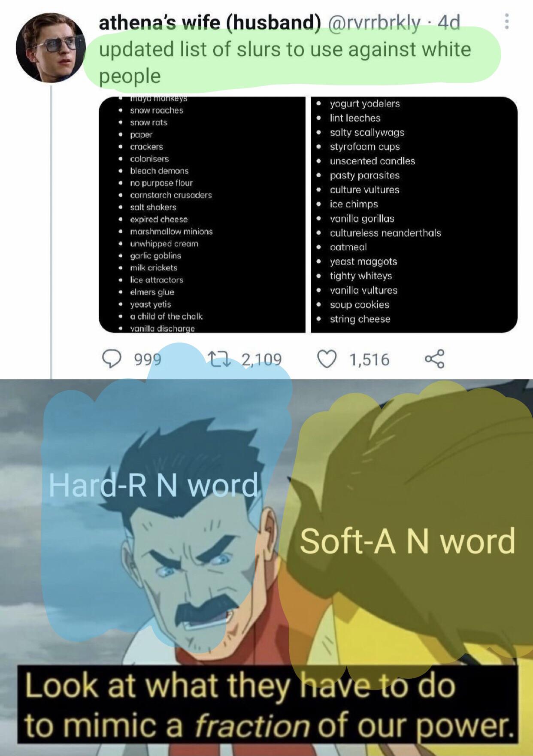Click the 999 replies count

[148, 359]
